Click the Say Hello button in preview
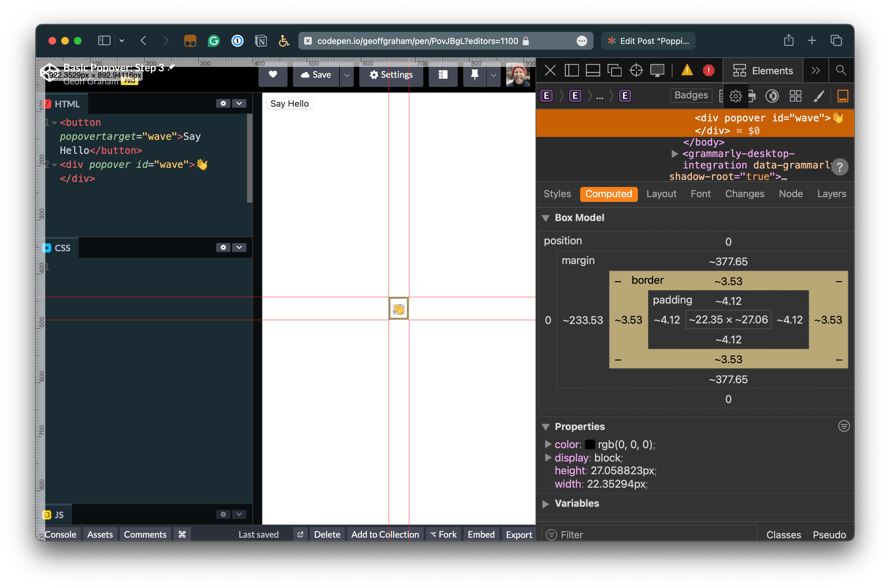The image size is (890, 588). tap(289, 104)
